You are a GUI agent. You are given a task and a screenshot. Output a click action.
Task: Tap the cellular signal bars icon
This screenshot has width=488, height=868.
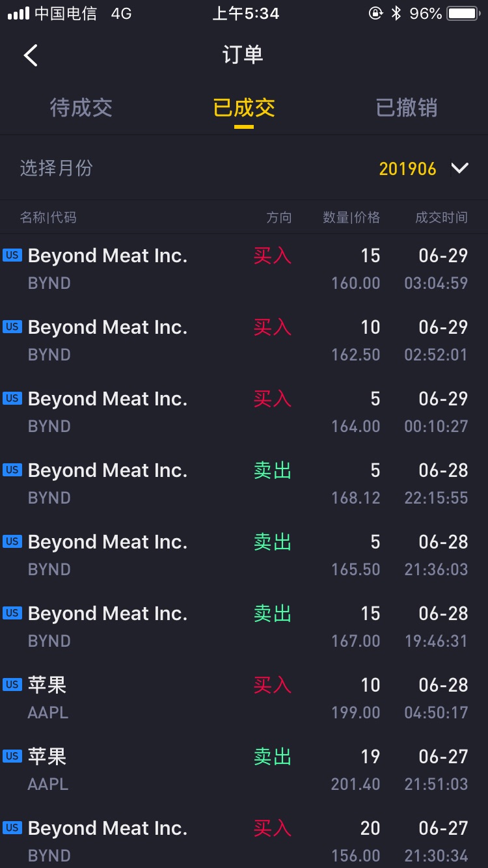(x=18, y=14)
